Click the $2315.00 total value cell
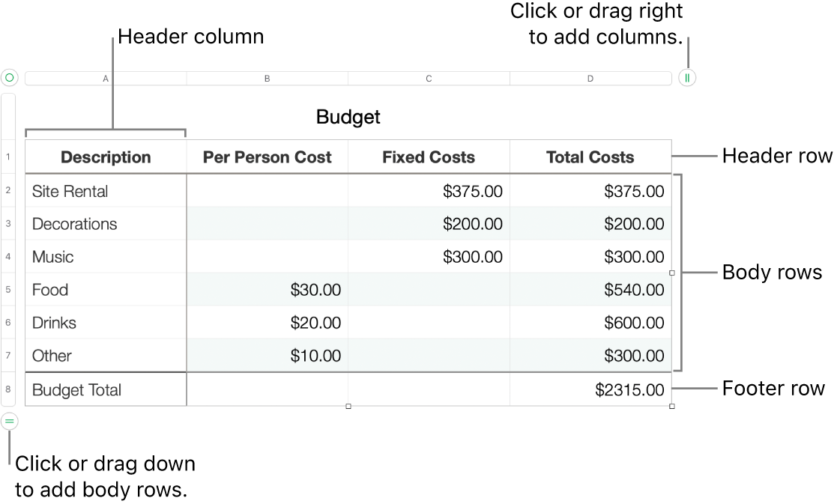Image resolution: width=837 pixels, height=504 pixels. tap(590, 389)
